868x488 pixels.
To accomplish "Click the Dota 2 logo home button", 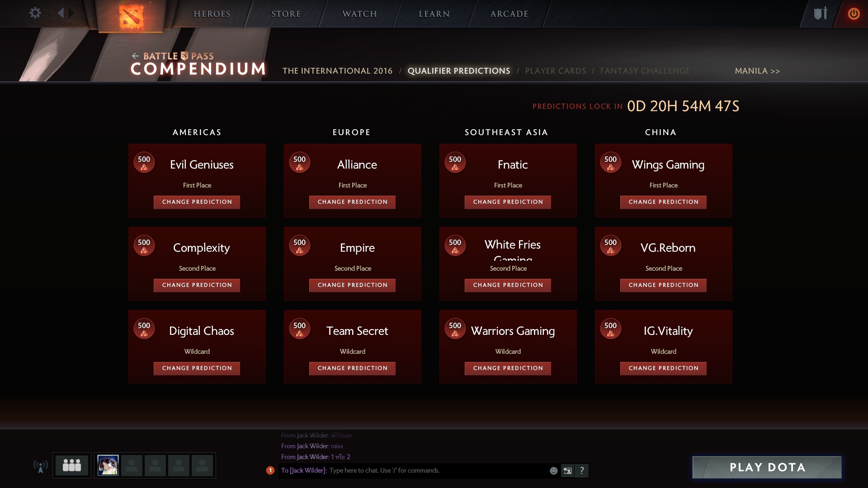I will (x=131, y=16).
